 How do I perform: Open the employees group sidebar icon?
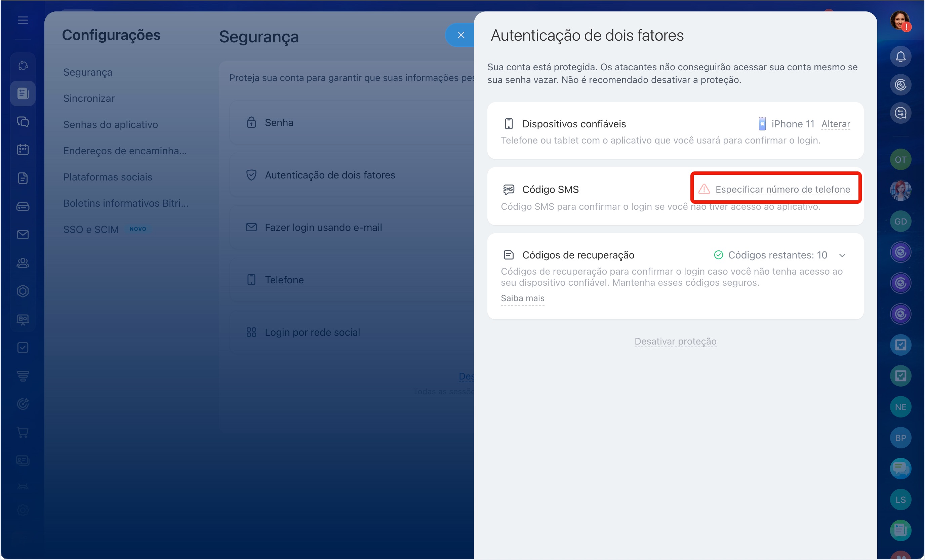23,263
